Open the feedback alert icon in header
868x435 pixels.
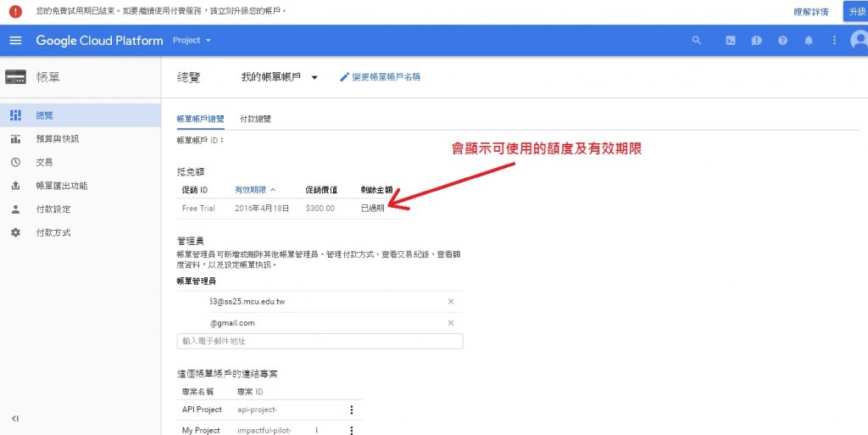pyautogui.click(x=757, y=41)
